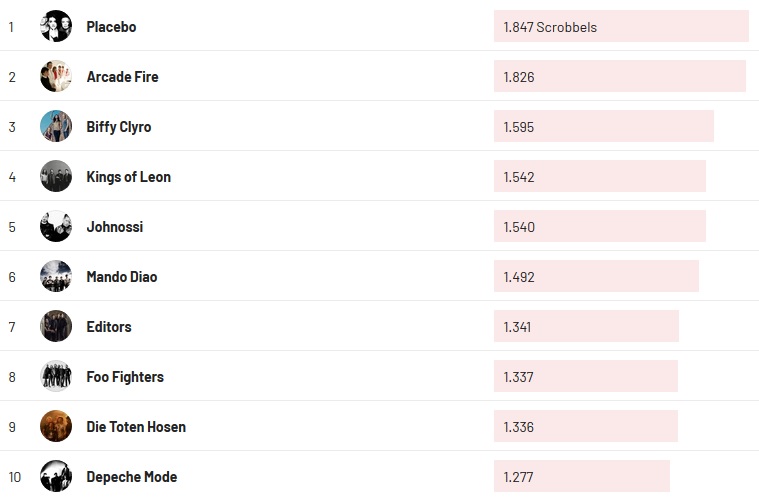
Task: Go to the Arcade Fire artist page
Action: (x=122, y=77)
